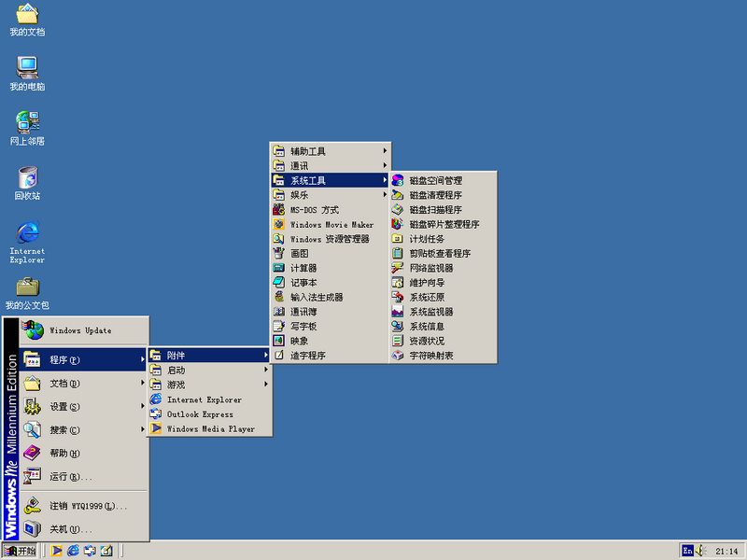747x560 pixels.
Task: Open 运行(R) run dialog
Action: pos(83,476)
